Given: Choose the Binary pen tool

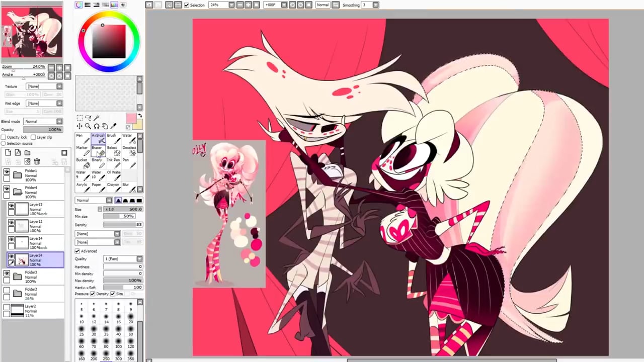Looking at the screenshot, I should click(x=98, y=162).
